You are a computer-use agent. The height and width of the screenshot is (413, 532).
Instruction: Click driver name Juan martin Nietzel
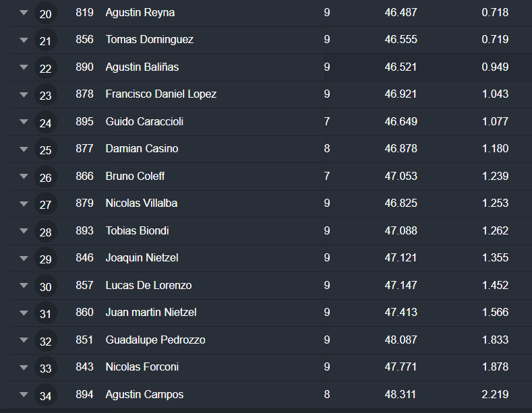coord(151,312)
